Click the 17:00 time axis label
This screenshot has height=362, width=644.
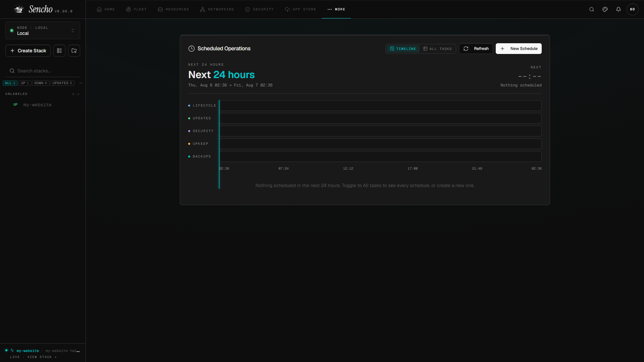(413, 169)
